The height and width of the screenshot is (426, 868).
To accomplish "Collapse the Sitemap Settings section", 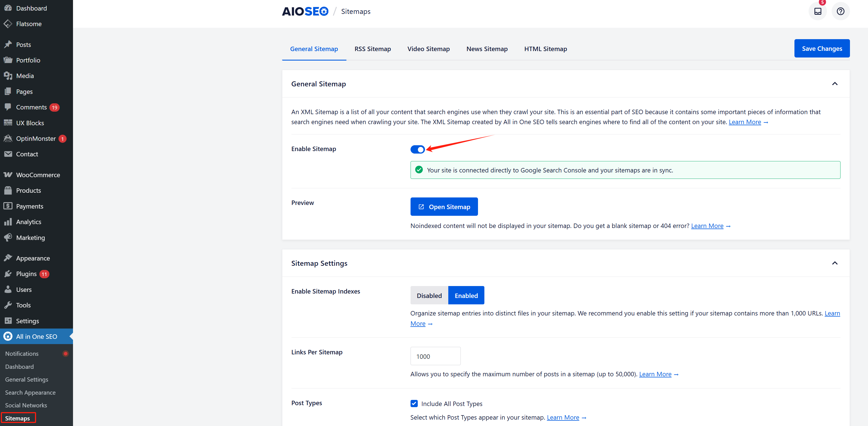I will 834,263.
